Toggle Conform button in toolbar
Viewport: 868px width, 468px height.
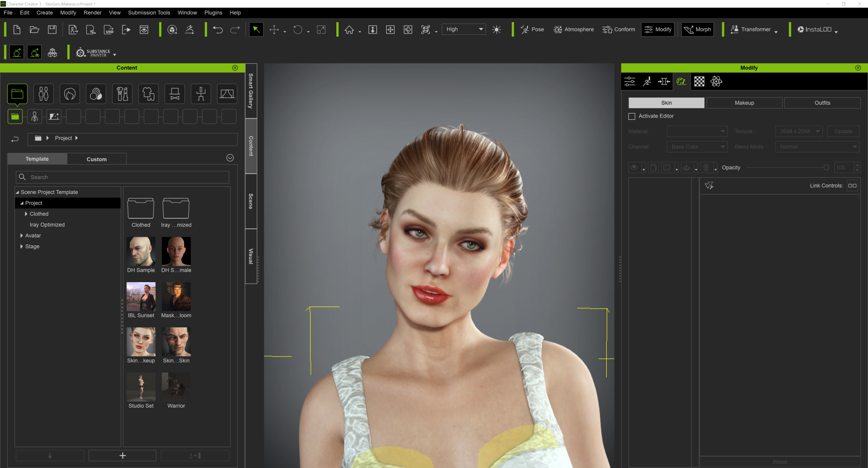[618, 30]
